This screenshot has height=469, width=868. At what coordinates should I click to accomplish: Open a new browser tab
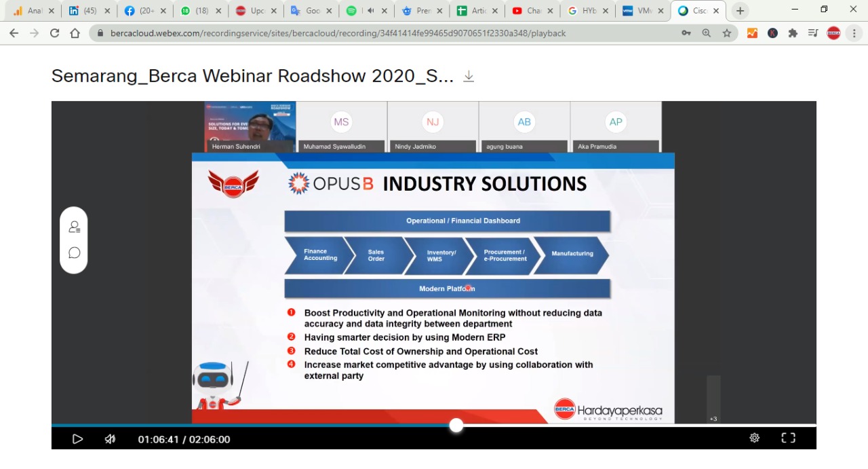pos(740,11)
